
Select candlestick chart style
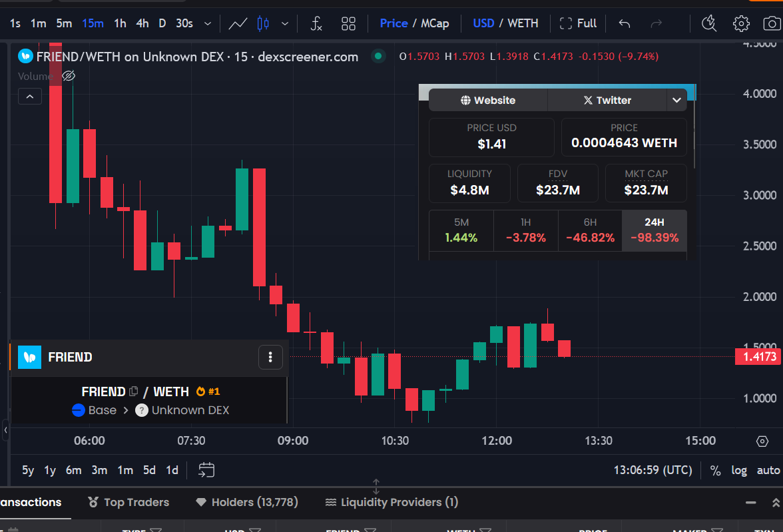[263, 23]
